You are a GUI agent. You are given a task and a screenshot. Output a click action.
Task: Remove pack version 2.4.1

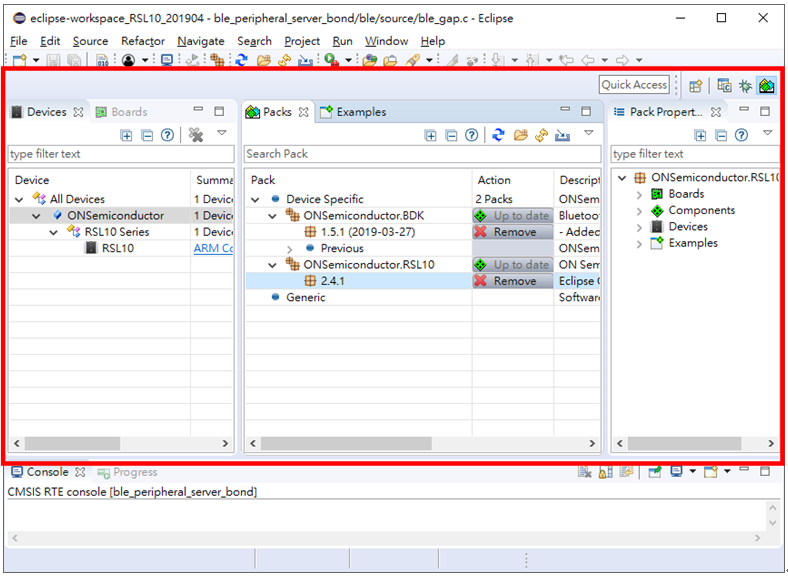(512, 281)
